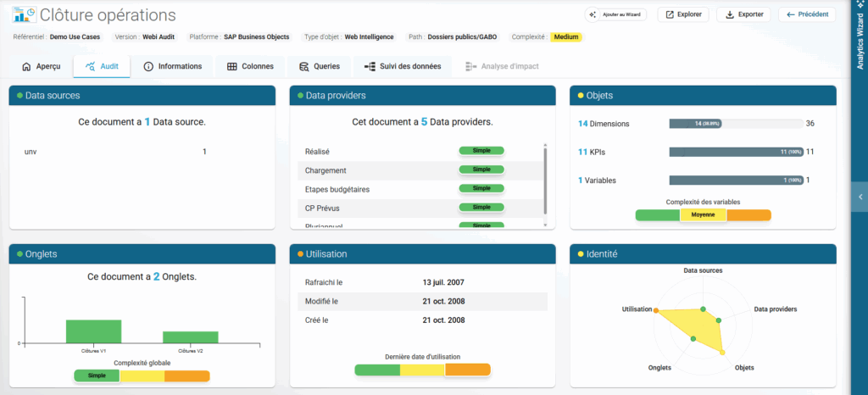Click yellow status dot in Identité header
This screenshot has height=395, width=868.
[x=581, y=254]
